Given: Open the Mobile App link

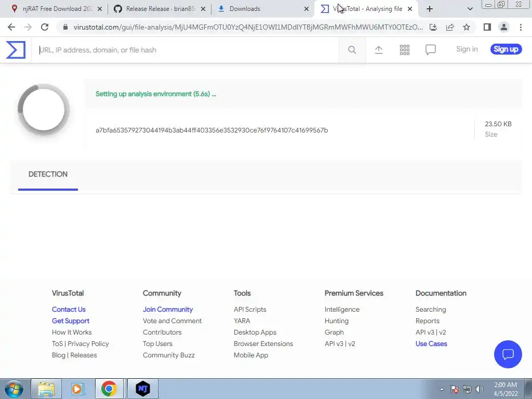Looking at the screenshot, I should point(251,355).
